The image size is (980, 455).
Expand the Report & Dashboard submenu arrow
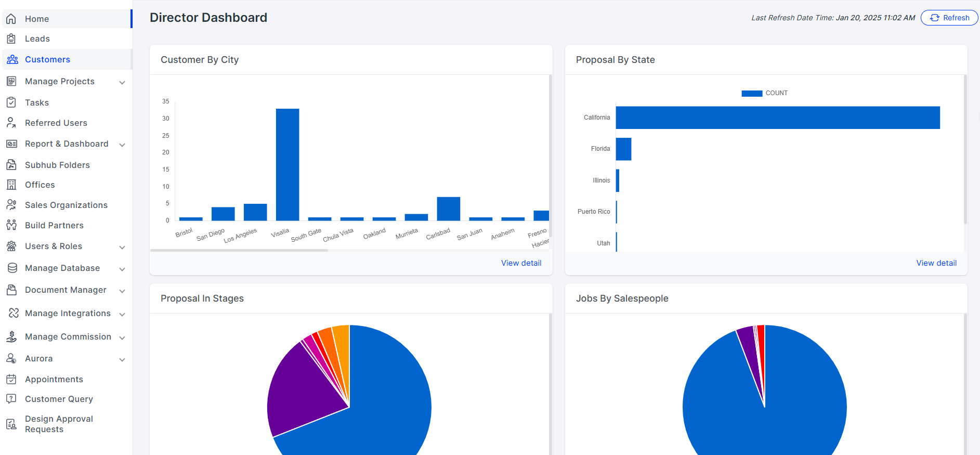tap(122, 145)
